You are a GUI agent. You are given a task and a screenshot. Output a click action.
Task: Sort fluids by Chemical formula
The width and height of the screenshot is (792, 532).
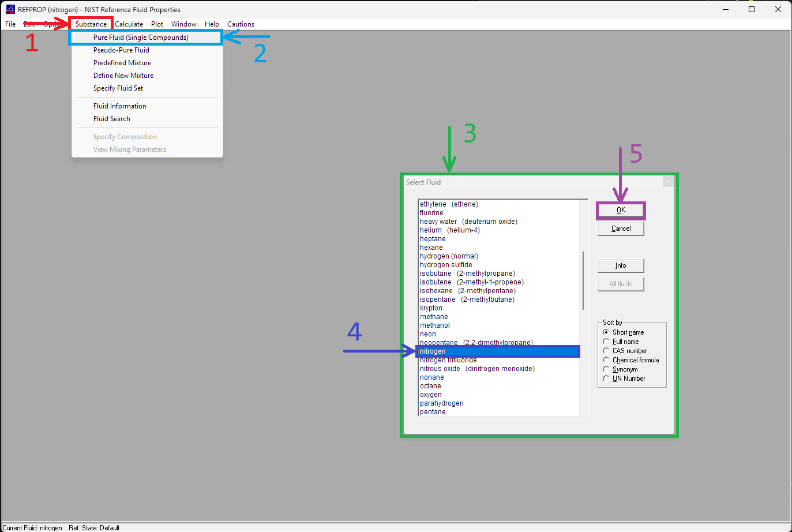click(x=631, y=360)
